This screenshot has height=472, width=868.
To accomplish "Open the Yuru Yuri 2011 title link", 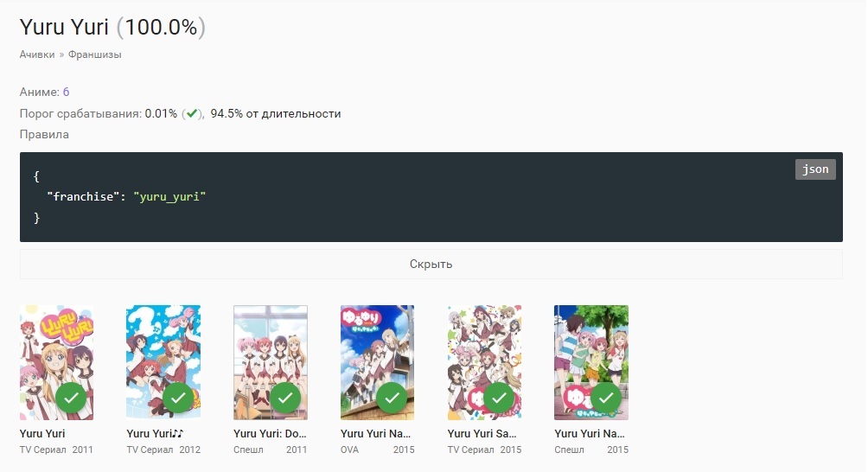I will point(42,434).
